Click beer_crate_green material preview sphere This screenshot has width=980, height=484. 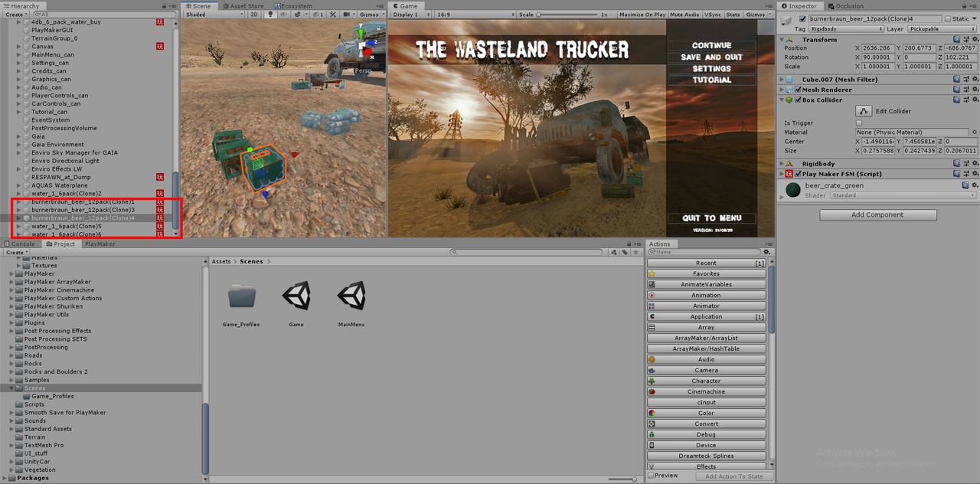click(x=793, y=189)
